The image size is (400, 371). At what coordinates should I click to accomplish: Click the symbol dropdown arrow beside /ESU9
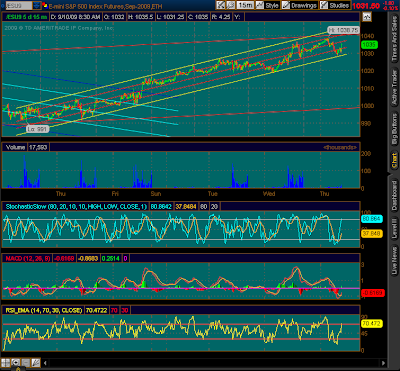tap(37, 5)
